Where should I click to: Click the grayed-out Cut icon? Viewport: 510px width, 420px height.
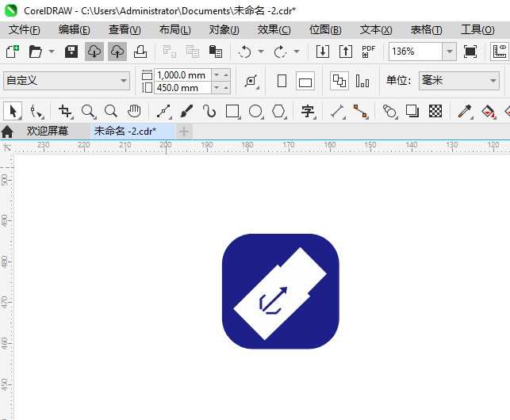coord(170,52)
